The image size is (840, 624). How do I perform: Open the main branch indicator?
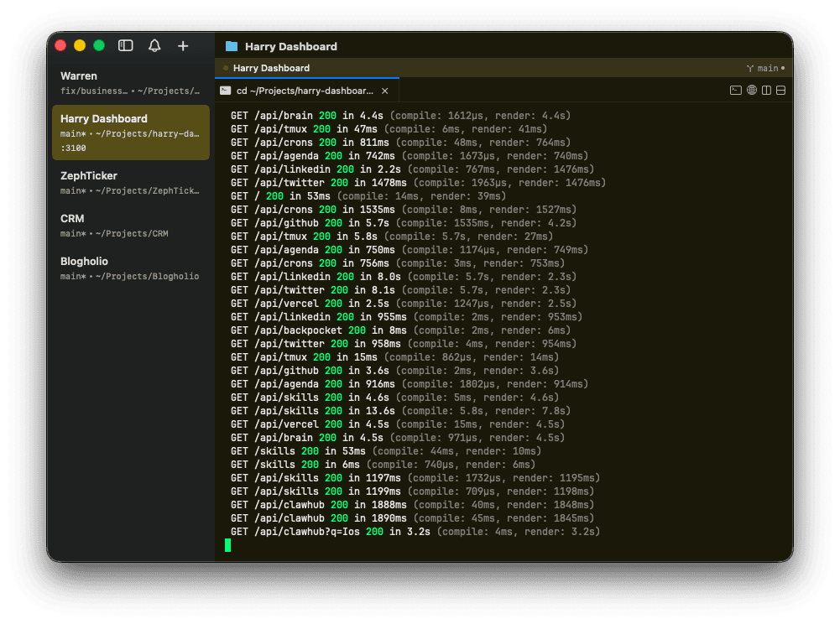[x=767, y=67]
